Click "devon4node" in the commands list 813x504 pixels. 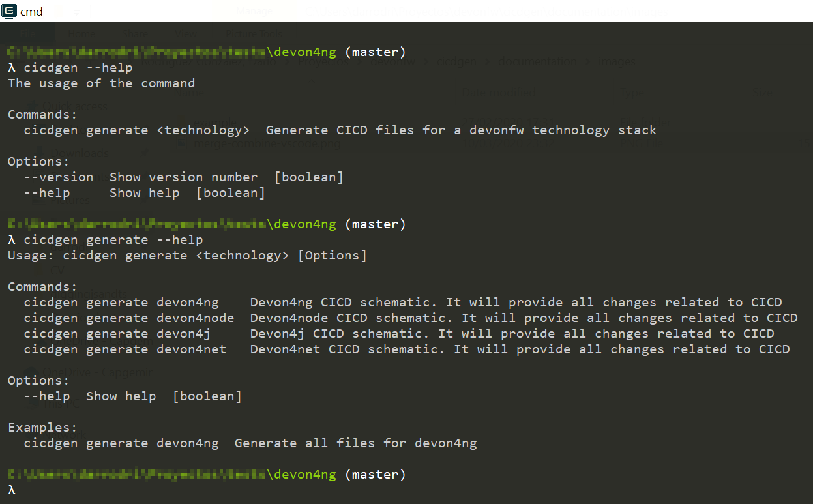click(x=195, y=318)
